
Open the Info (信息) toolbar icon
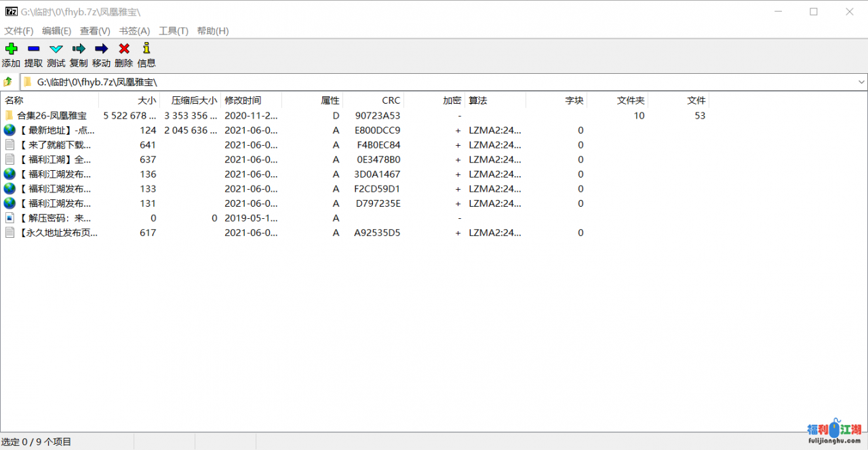(x=146, y=49)
